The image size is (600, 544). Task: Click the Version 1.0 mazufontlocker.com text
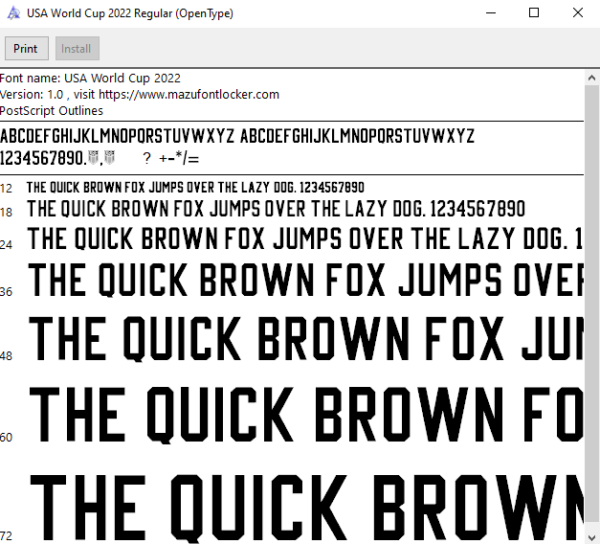tap(140, 94)
